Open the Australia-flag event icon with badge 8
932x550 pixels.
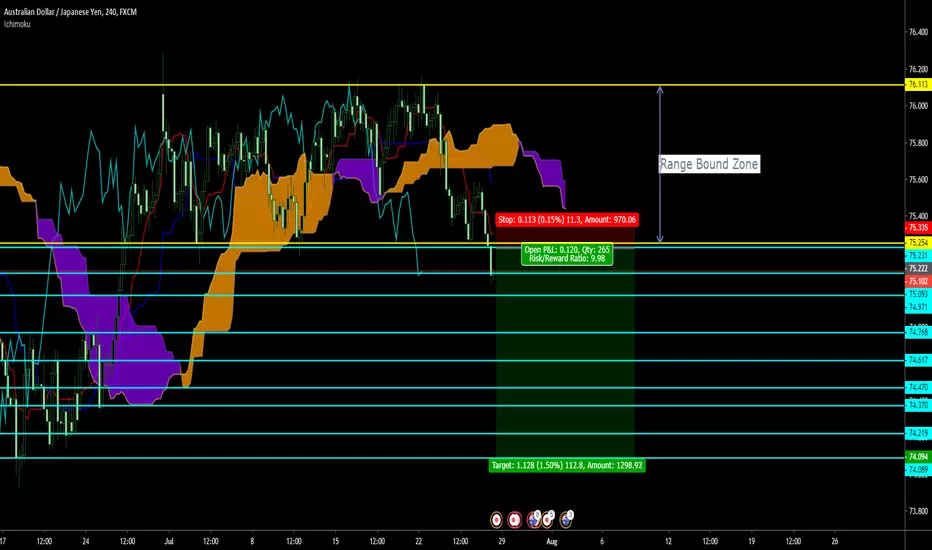click(x=534, y=520)
